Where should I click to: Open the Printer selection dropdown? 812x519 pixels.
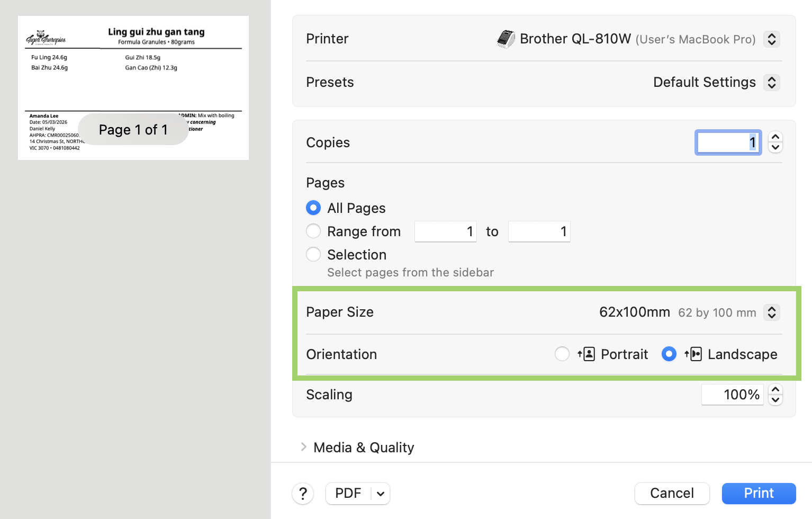click(772, 39)
